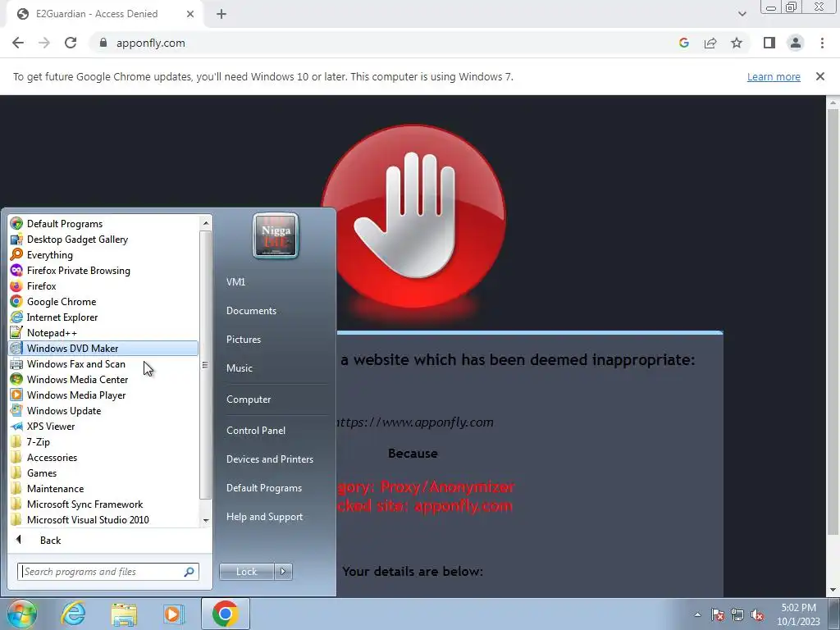Click the Default Programs icon in programs list
The image size is (840, 630).
coord(16,223)
